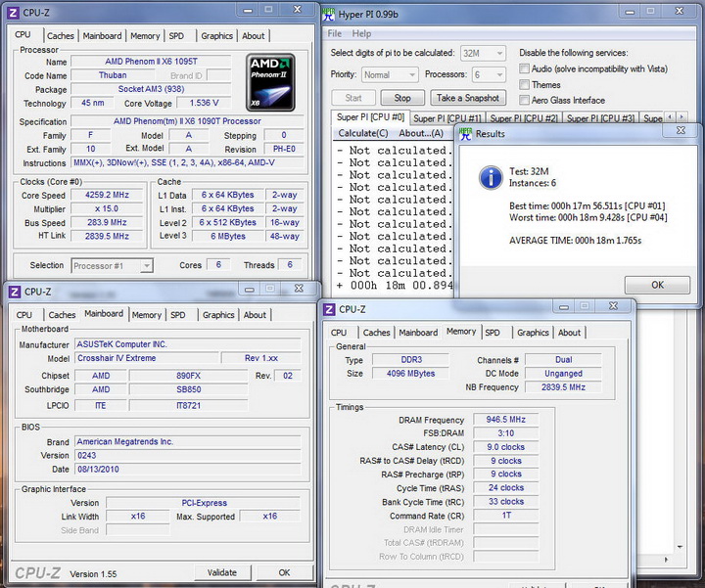Viewport: 705px width, 588px height.
Task: Open the Processors count dropdown
Action: click(x=489, y=75)
